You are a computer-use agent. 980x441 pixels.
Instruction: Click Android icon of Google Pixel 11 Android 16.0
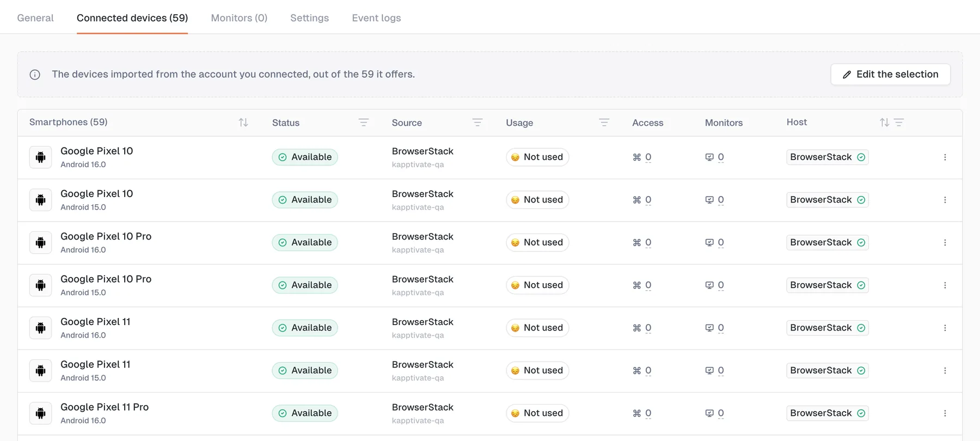[x=40, y=328]
